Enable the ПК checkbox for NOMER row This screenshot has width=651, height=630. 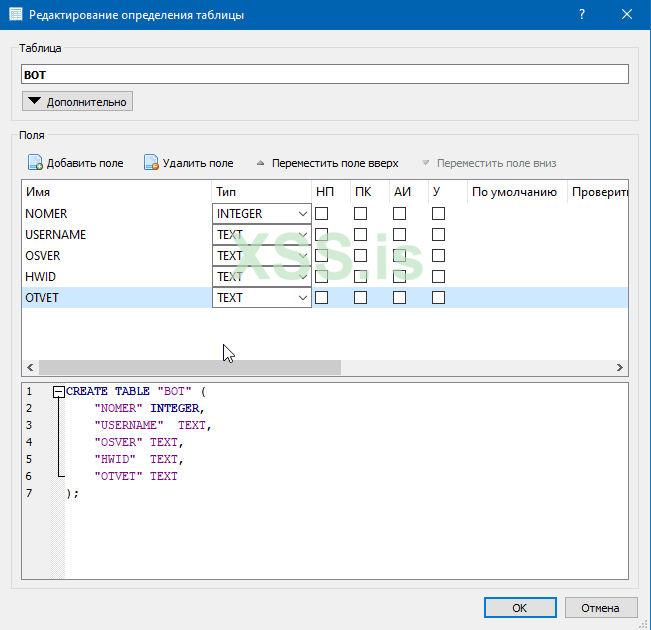click(x=361, y=214)
